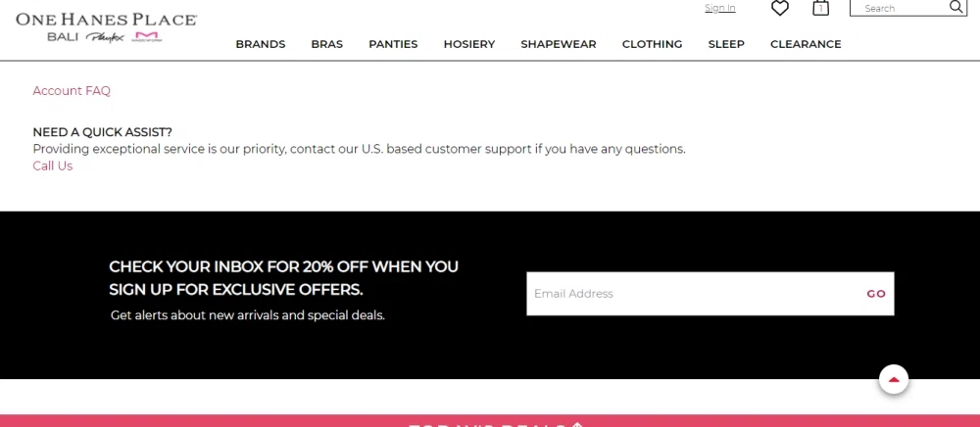This screenshot has width=980, height=427.
Task: Open the Account FAQ link
Action: click(x=72, y=91)
